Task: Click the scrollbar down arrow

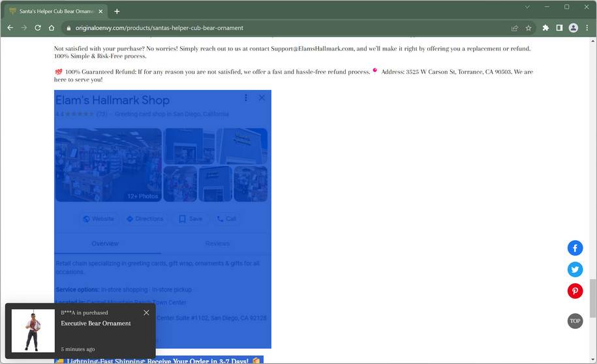Action: tap(593, 359)
